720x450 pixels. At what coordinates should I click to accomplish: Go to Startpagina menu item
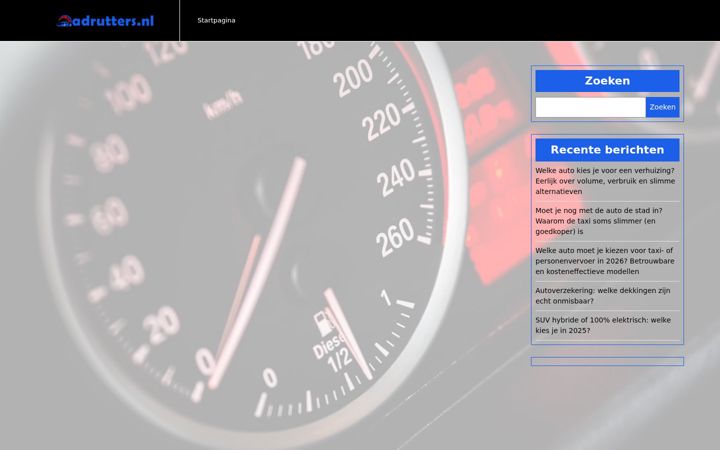216,20
